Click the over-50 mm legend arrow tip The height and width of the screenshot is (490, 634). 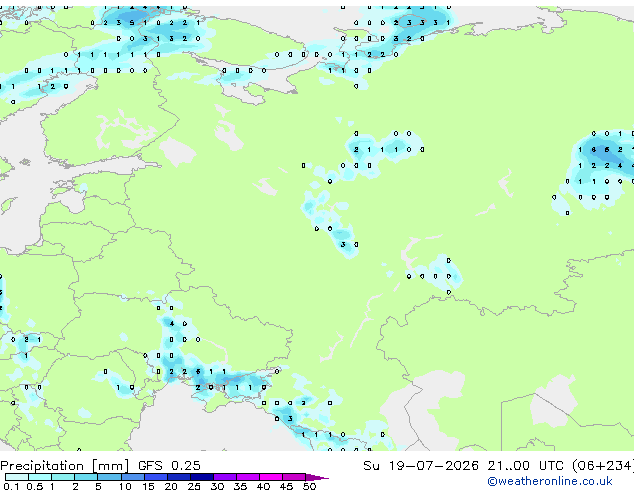pyautogui.click(x=317, y=477)
